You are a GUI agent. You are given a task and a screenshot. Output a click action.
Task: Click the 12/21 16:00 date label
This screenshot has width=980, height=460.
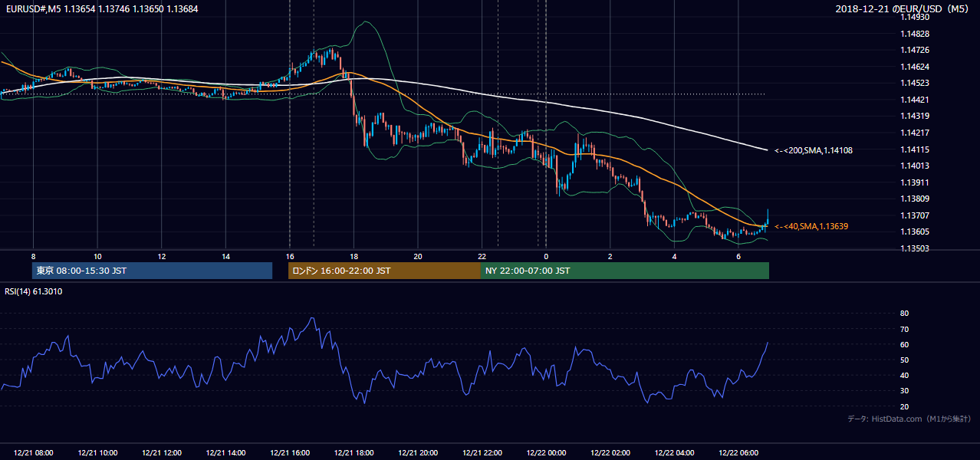tap(290, 453)
